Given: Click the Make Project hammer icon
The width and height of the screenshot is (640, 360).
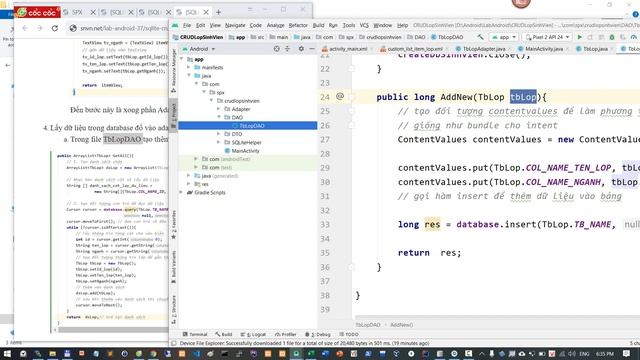Looking at the screenshot, I should click(x=480, y=37).
